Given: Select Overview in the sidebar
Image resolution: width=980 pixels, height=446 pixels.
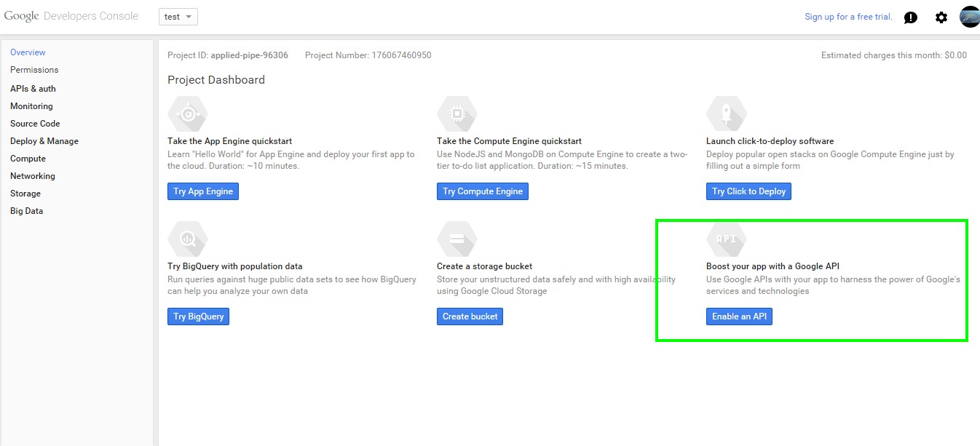Looking at the screenshot, I should (x=28, y=52).
